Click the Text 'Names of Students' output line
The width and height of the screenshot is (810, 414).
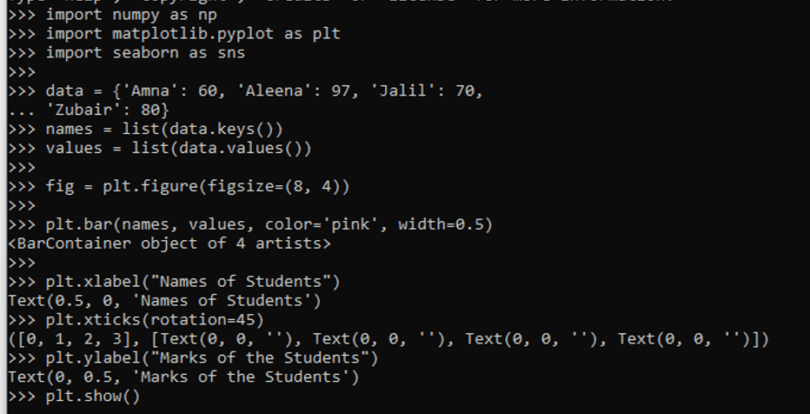click(x=174, y=299)
